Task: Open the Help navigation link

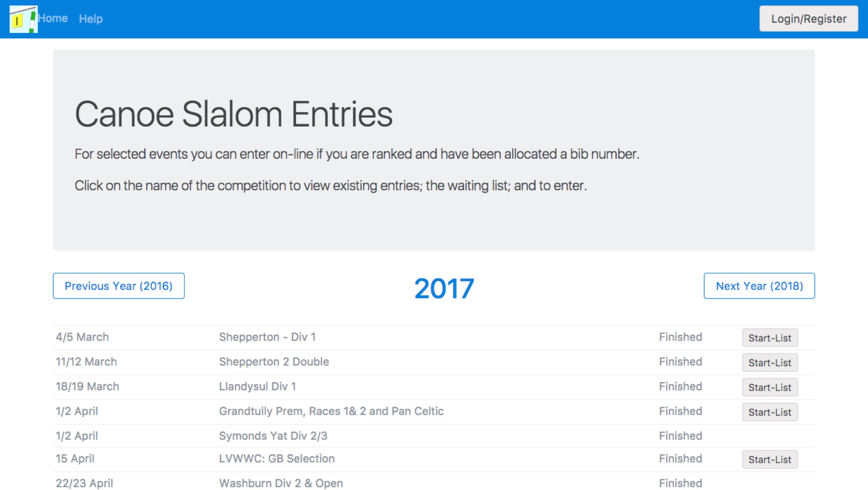Action: coord(91,19)
